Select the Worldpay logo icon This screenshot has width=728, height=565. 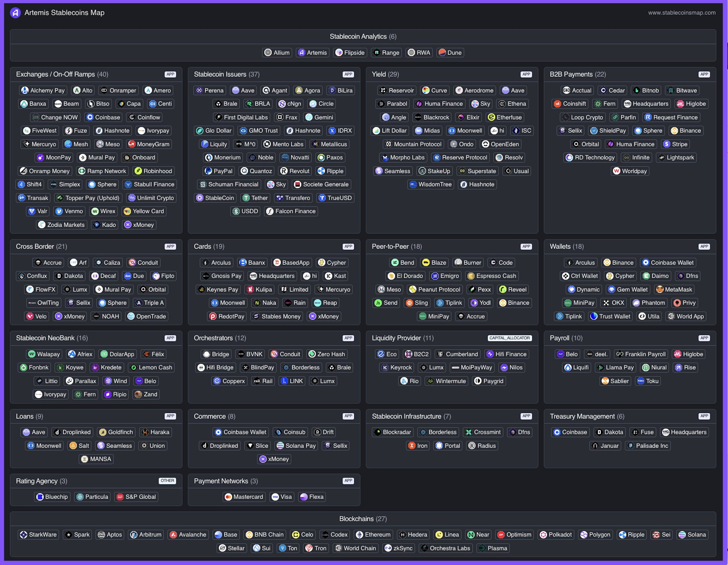click(617, 171)
